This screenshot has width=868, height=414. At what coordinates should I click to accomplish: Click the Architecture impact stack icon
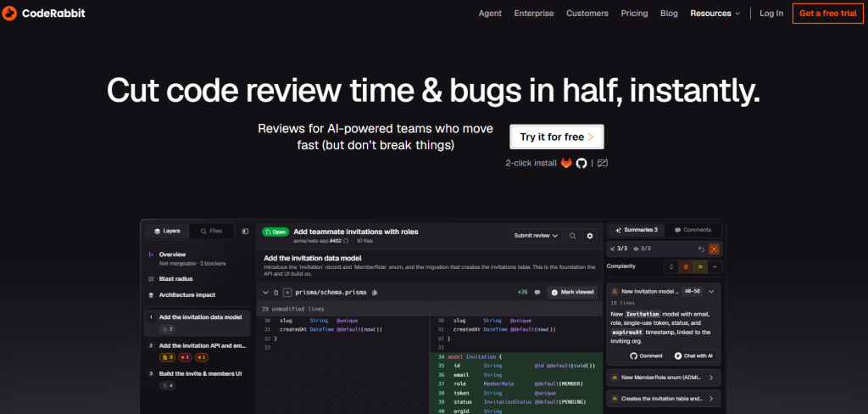[x=151, y=295]
